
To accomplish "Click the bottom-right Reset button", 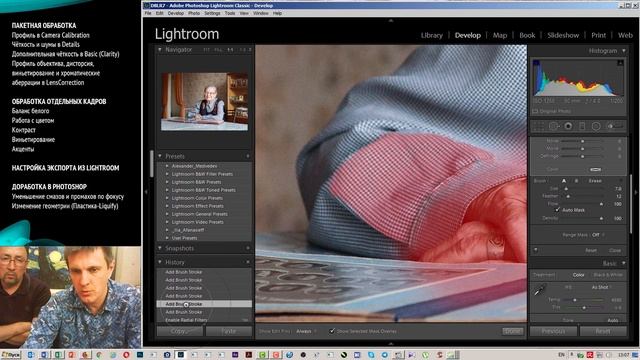I will pyautogui.click(x=603, y=331).
